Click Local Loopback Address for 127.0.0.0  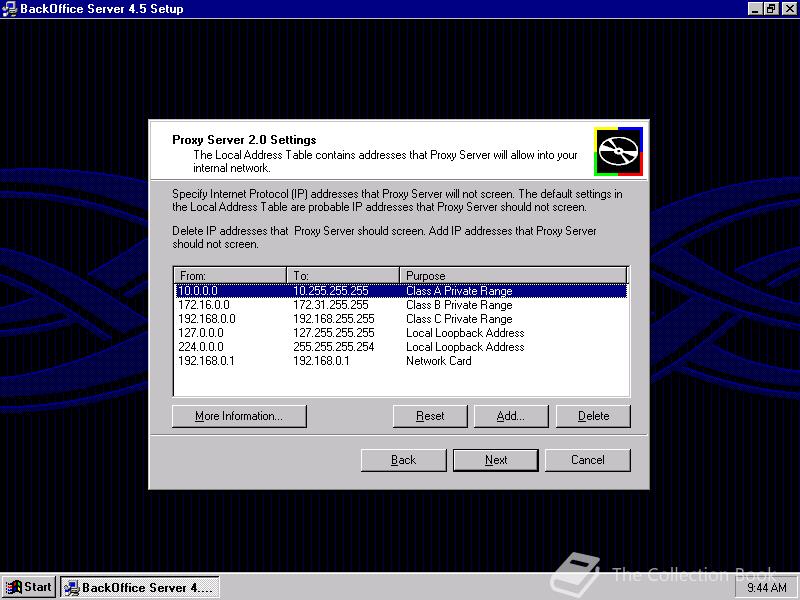[465, 333]
